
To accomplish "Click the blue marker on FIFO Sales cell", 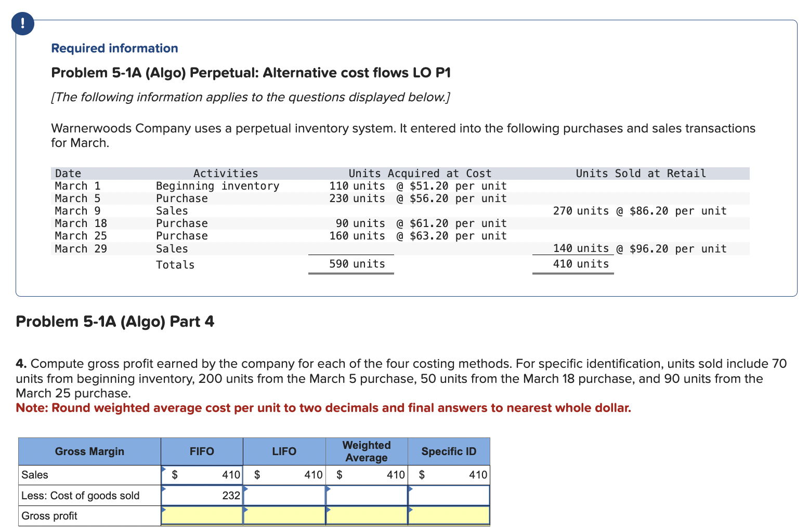I will coord(164,469).
